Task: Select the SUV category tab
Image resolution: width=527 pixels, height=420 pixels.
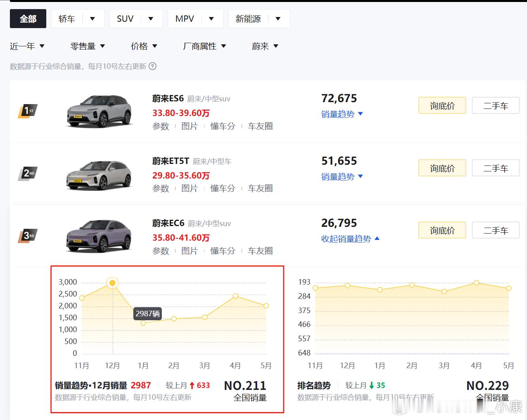Action: pos(125,19)
